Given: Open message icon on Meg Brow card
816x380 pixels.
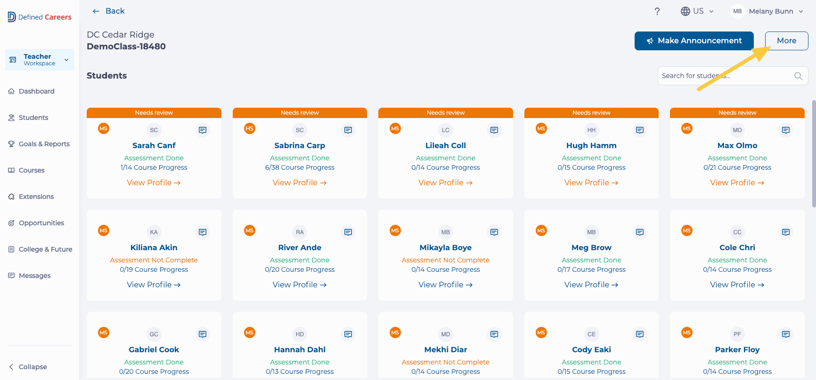Looking at the screenshot, I should tap(640, 232).
